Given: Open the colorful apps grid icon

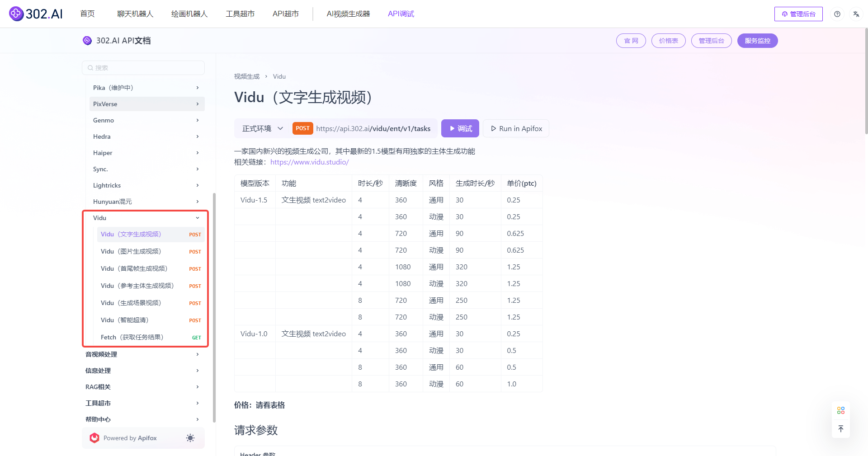Looking at the screenshot, I should [x=841, y=410].
